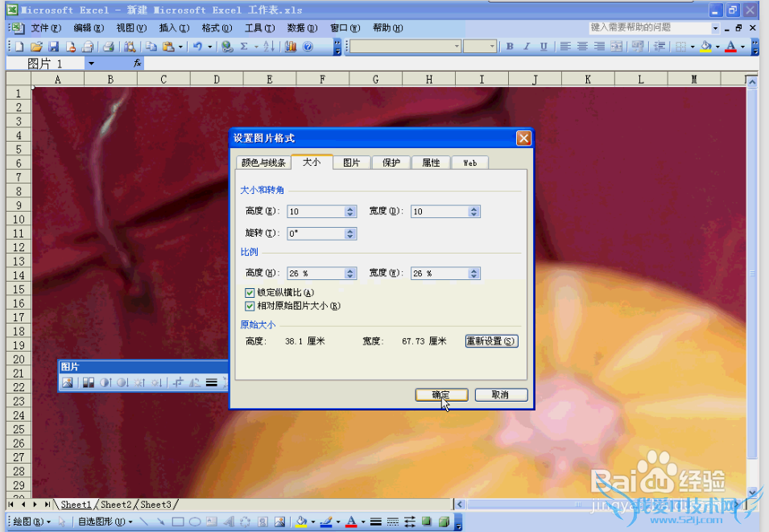Select the Line tool in drawing toolbar
Screen dimensions: 769x532
143,522
